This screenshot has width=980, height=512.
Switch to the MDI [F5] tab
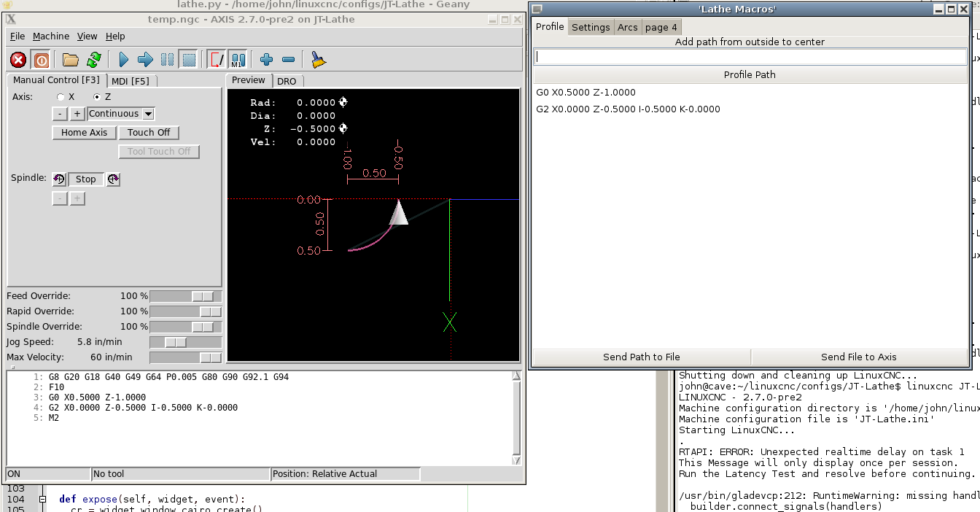(x=131, y=81)
